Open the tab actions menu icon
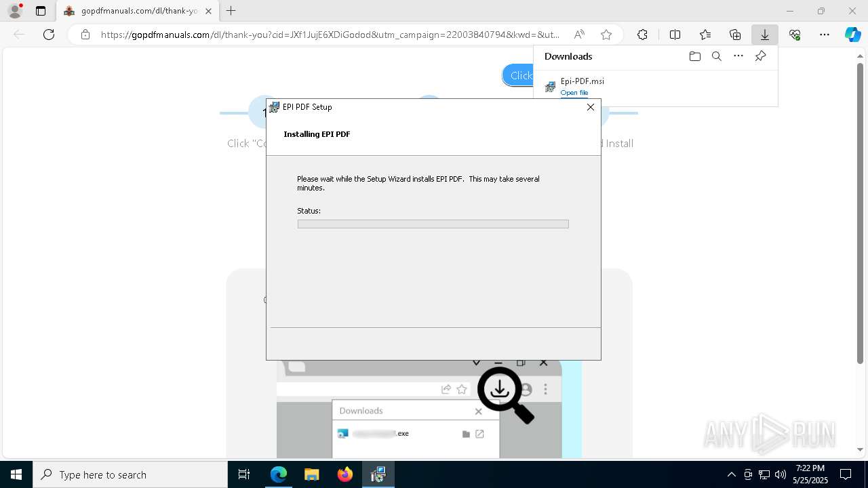 click(x=41, y=11)
